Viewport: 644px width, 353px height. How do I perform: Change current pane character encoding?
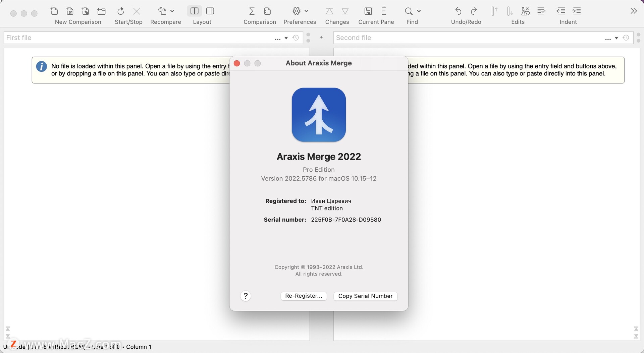point(384,11)
